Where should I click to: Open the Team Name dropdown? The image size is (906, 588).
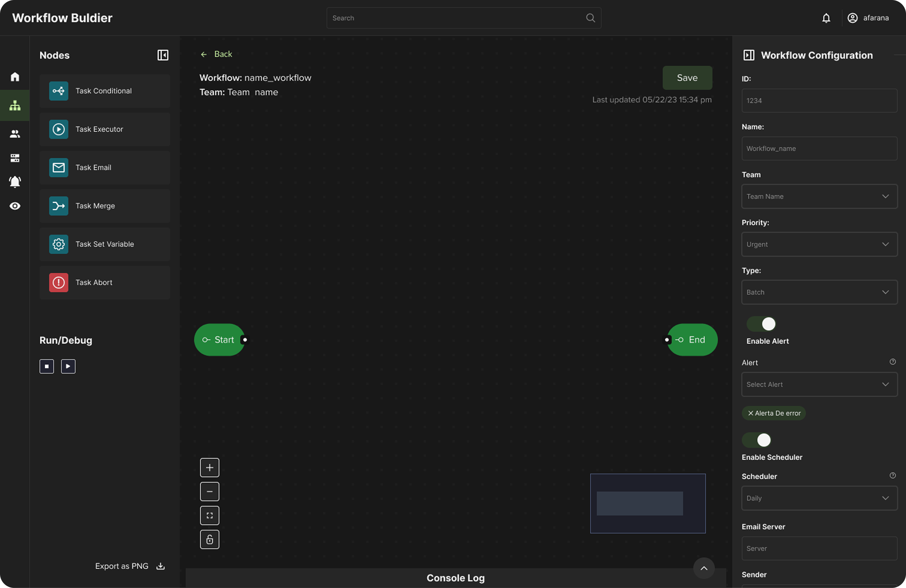819,197
